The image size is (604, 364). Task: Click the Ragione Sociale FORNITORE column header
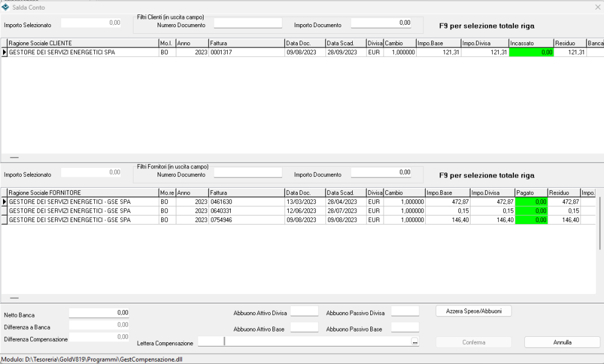[x=83, y=193]
